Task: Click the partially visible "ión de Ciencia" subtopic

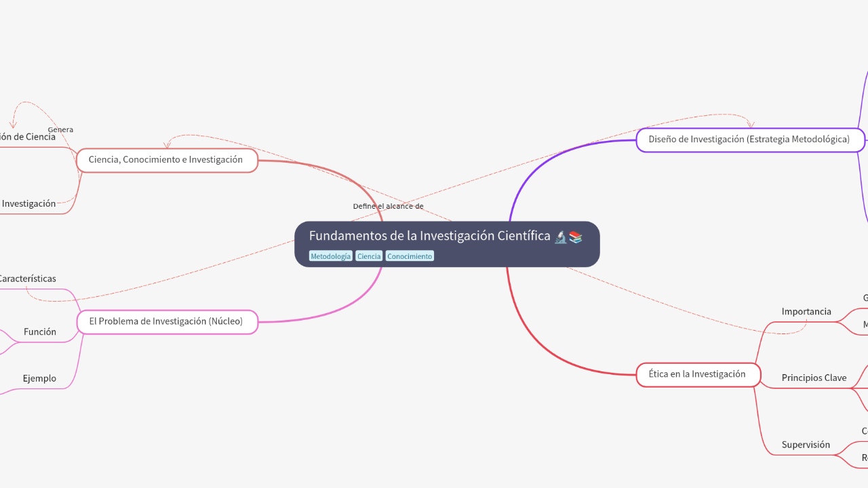Action: 27,137
